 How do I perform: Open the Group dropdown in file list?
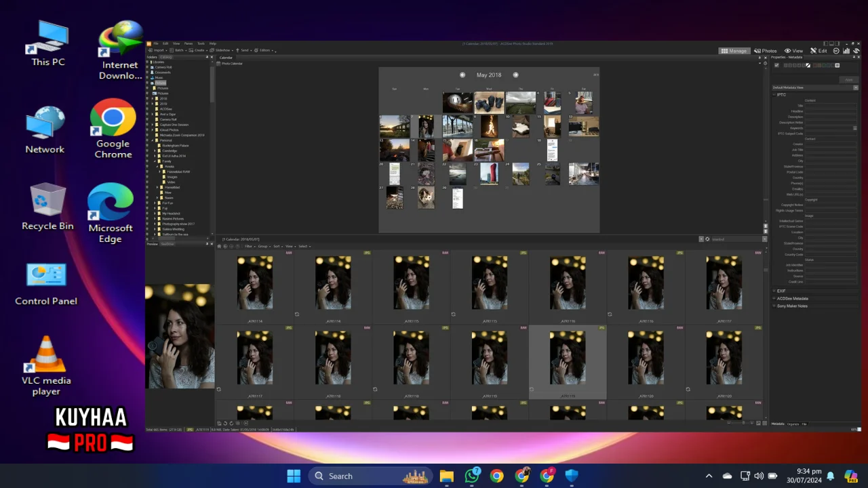[264, 246]
